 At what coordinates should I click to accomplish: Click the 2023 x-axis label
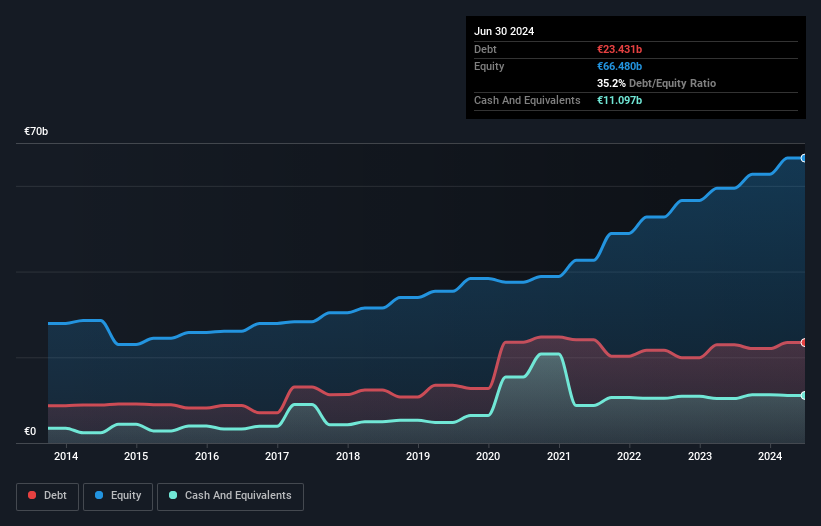click(x=700, y=456)
